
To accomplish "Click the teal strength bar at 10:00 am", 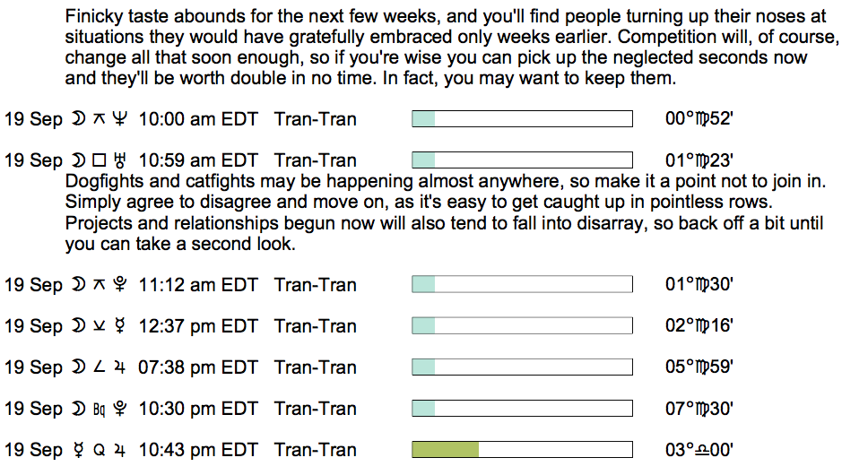I will pyautogui.click(x=423, y=119).
